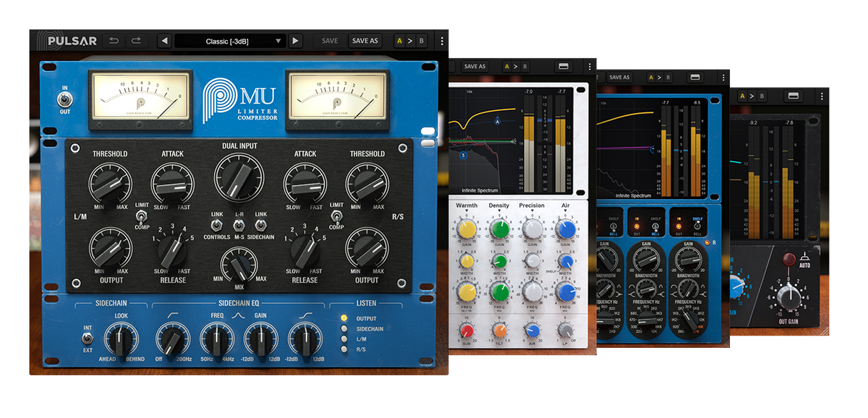Flip the INT/EXT sidechain switch
The image size is (868, 418).
pyautogui.click(x=87, y=339)
